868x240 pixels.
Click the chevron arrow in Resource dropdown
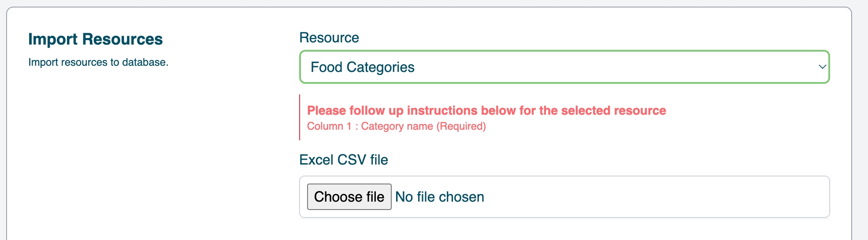point(822,67)
